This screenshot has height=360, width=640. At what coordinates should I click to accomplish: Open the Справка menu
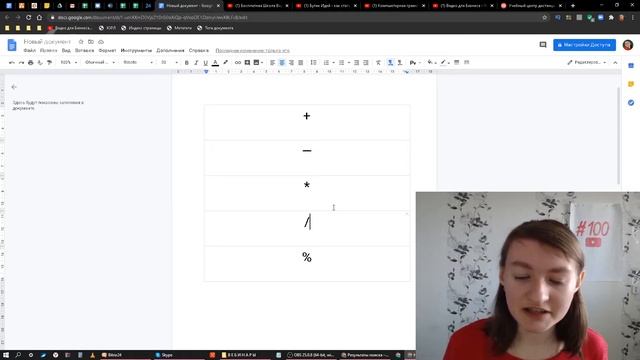click(x=199, y=51)
